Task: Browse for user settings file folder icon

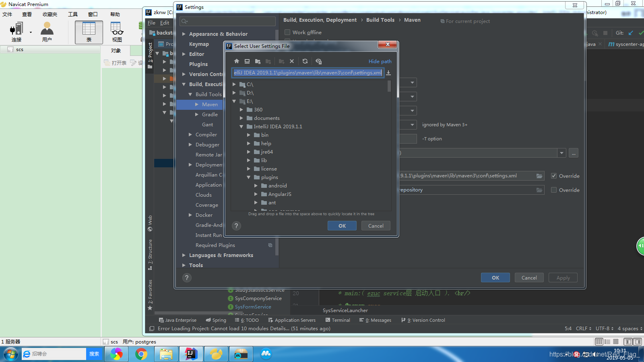Action: pyautogui.click(x=539, y=176)
